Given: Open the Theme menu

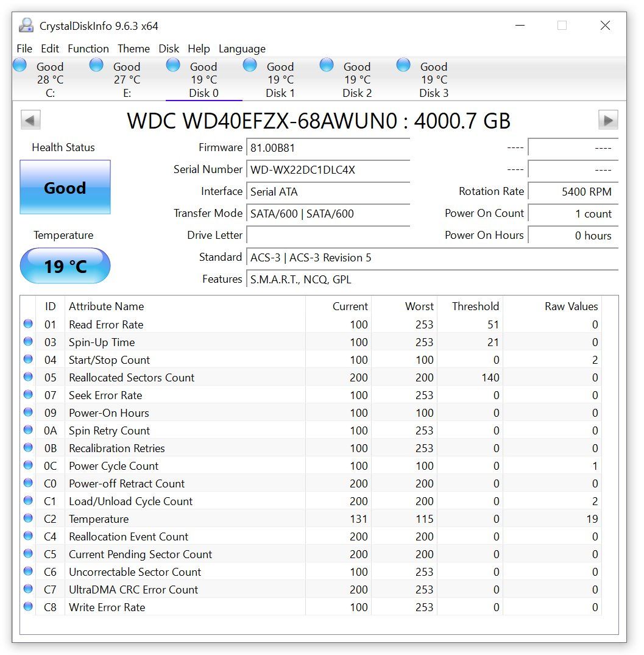Looking at the screenshot, I should [133, 49].
